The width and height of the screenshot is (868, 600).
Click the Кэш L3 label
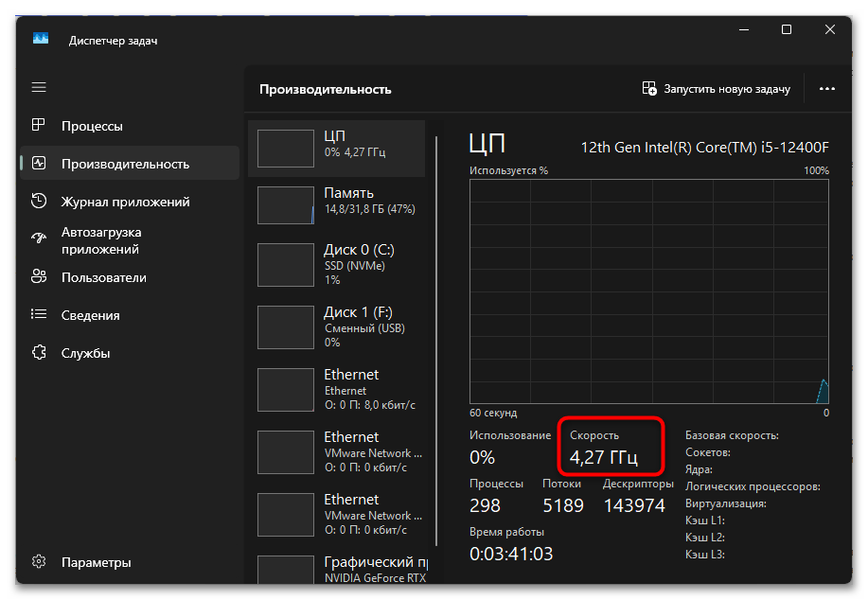[x=704, y=554]
